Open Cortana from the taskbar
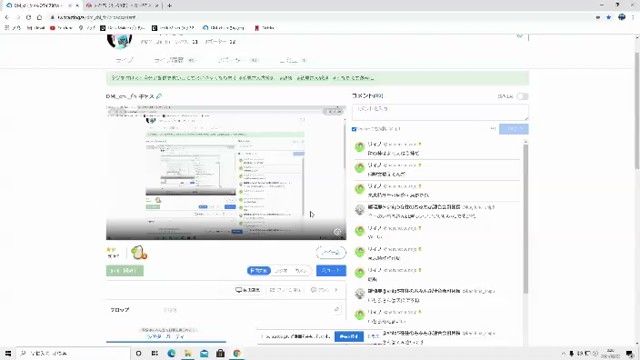This screenshot has width=640, height=360. [138, 353]
